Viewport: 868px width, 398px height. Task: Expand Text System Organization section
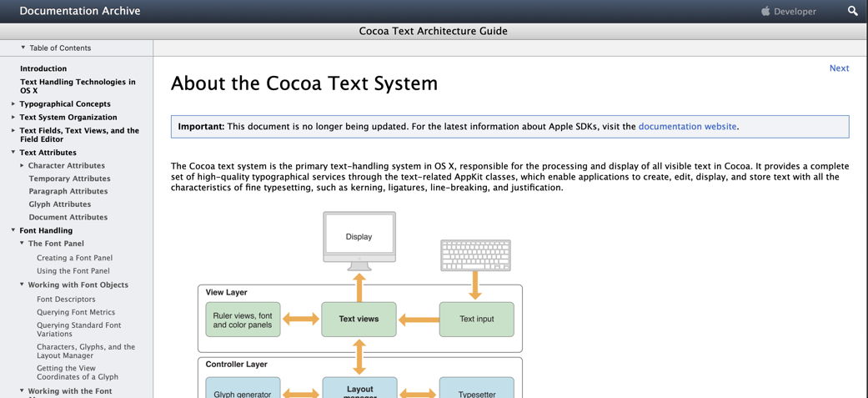coord(13,118)
